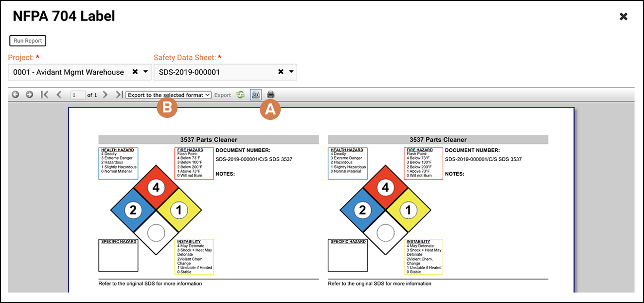Go forward in report history

[x=29, y=95]
